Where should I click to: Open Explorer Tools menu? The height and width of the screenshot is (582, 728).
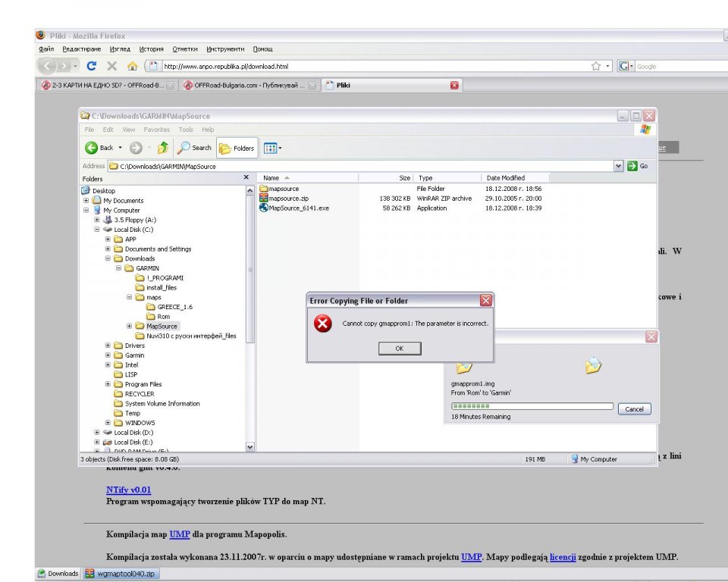pos(186,130)
